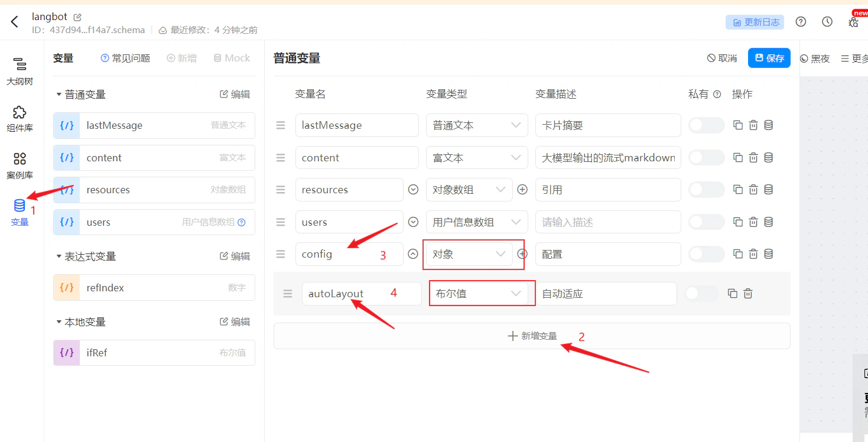Open type dropdown for resources (对象数组)
The image size is (868, 442).
[469, 190]
